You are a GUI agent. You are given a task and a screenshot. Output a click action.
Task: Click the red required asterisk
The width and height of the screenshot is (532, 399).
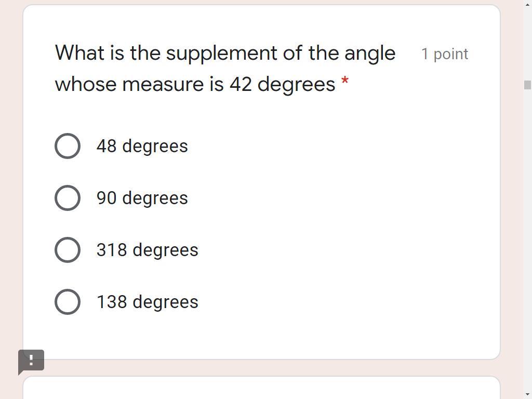pos(344,82)
